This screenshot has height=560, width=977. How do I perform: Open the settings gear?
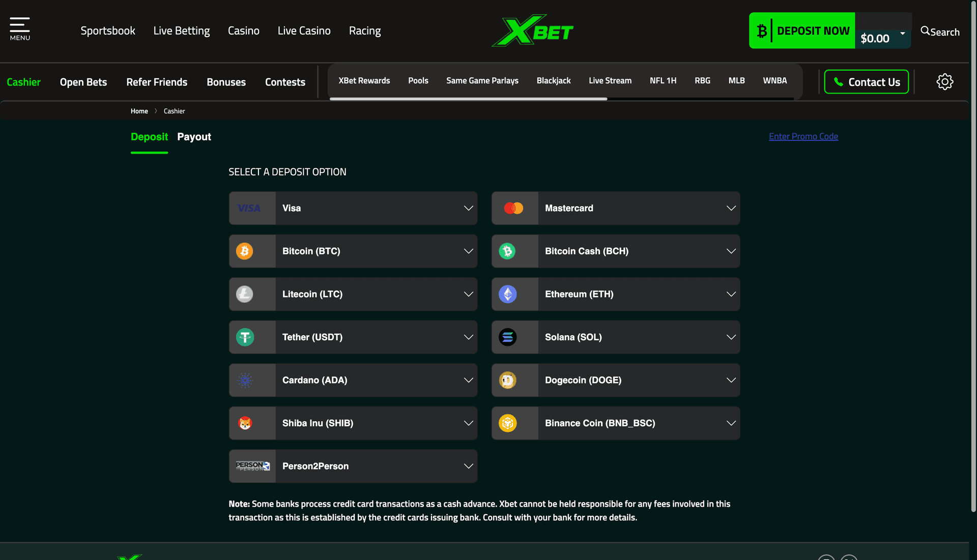point(945,81)
